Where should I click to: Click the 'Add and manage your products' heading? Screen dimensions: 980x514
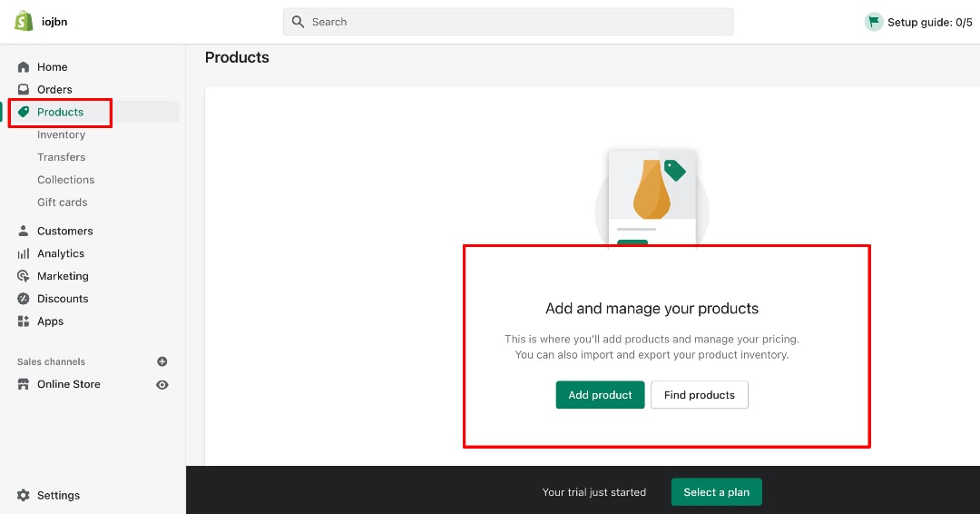[x=652, y=308]
